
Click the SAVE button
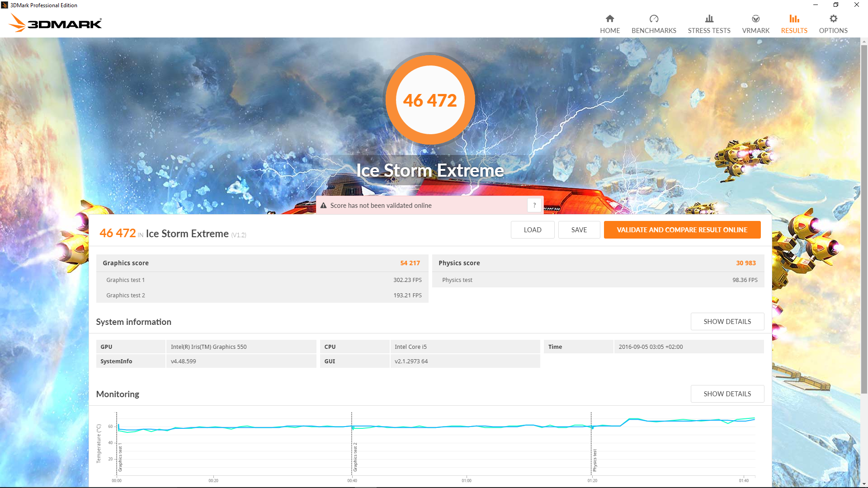579,230
